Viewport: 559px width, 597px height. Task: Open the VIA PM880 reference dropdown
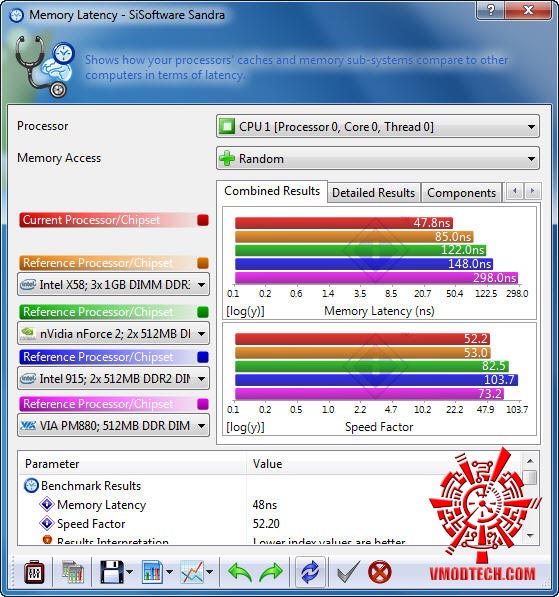[113, 425]
